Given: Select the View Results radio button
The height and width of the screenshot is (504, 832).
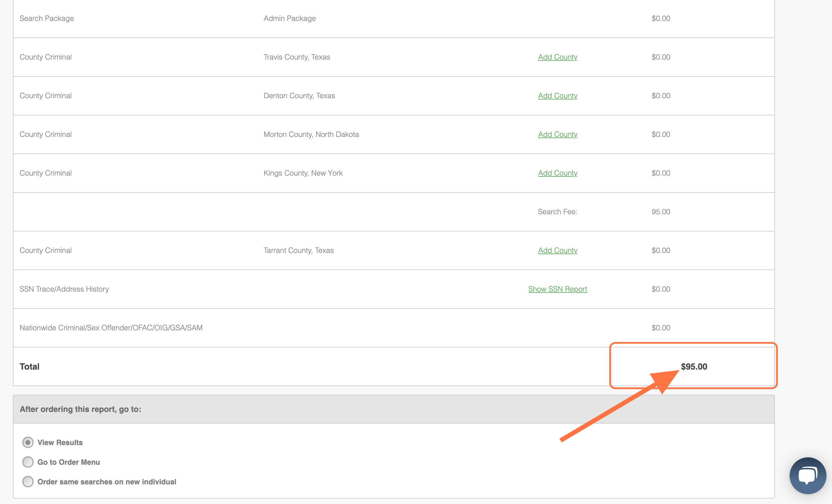Looking at the screenshot, I should (x=28, y=442).
